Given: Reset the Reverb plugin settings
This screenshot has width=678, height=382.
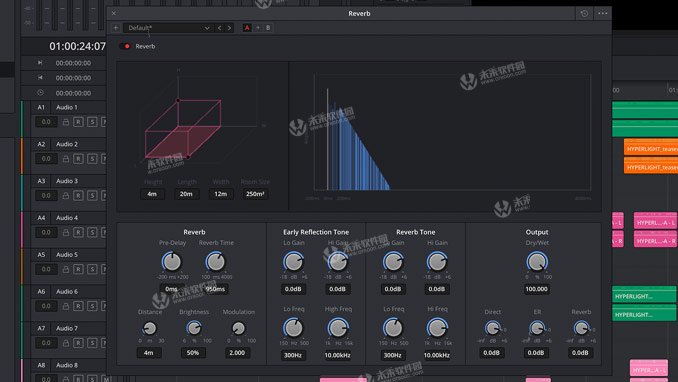Looking at the screenshot, I should tap(584, 13).
